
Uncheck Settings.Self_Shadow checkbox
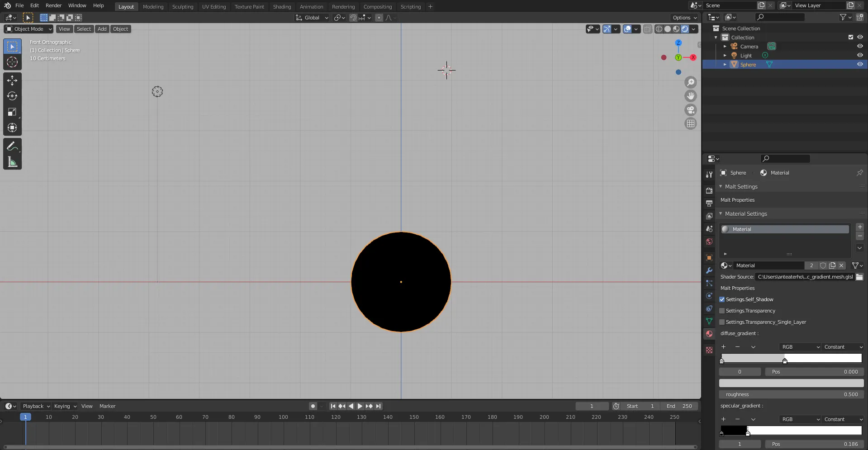click(x=722, y=299)
